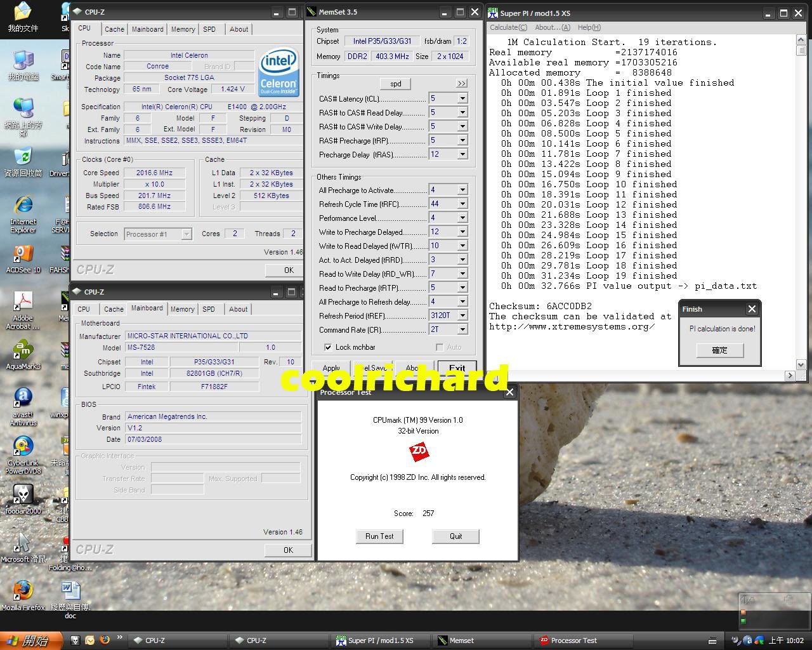Switch to Memset taskbar button
812x650 pixels.
481,640
